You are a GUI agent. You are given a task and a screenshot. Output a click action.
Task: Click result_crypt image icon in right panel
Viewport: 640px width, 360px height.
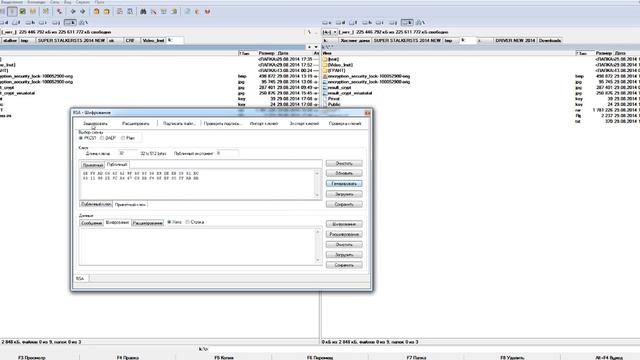coord(325,87)
